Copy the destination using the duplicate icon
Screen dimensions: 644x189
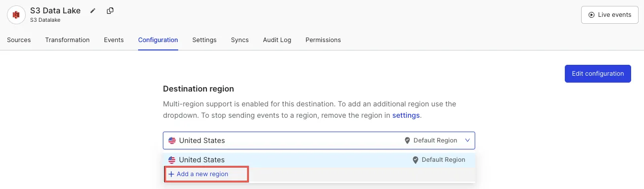[110, 11]
